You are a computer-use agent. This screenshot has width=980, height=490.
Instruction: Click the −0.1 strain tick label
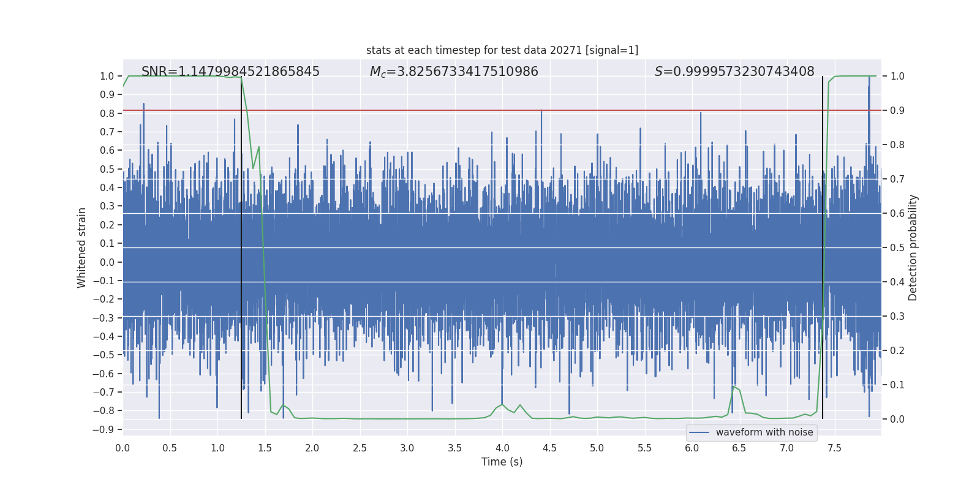pos(104,281)
